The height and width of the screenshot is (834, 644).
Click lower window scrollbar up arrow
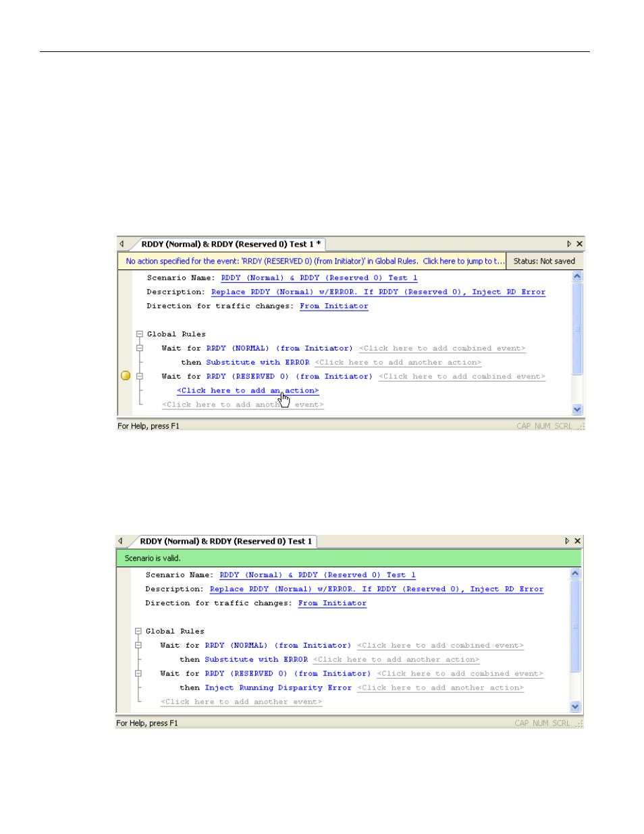pyautogui.click(x=575, y=573)
